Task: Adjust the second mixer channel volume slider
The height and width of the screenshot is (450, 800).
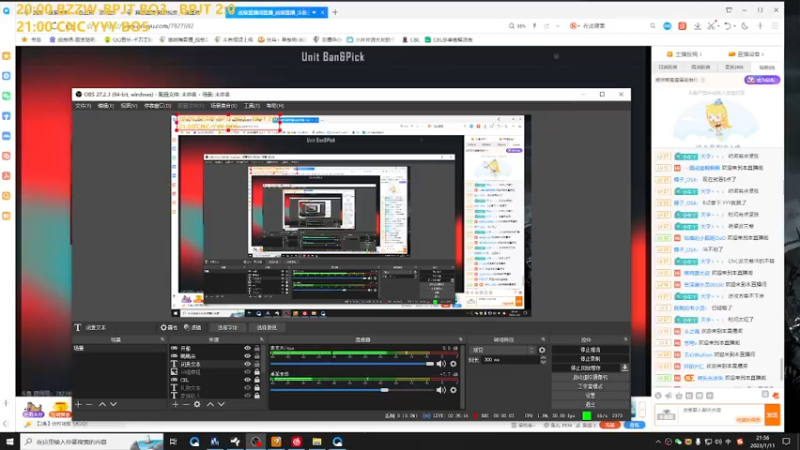Action: 352,390
